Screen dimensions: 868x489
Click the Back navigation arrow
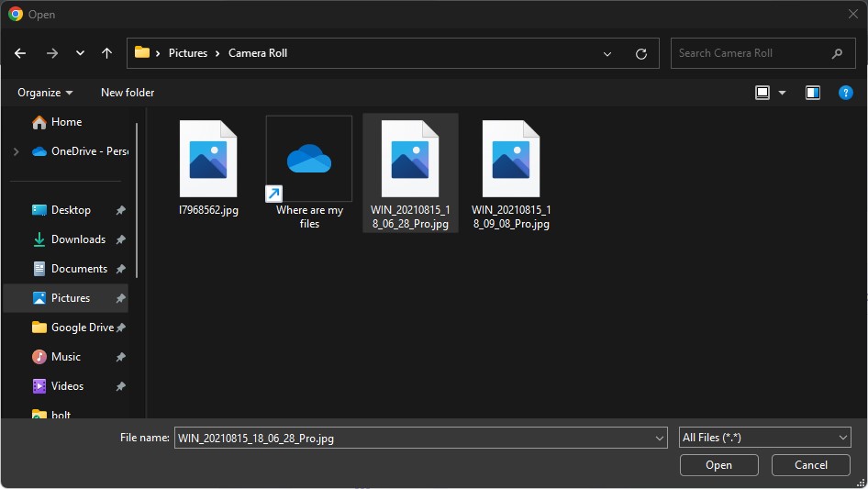20,53
